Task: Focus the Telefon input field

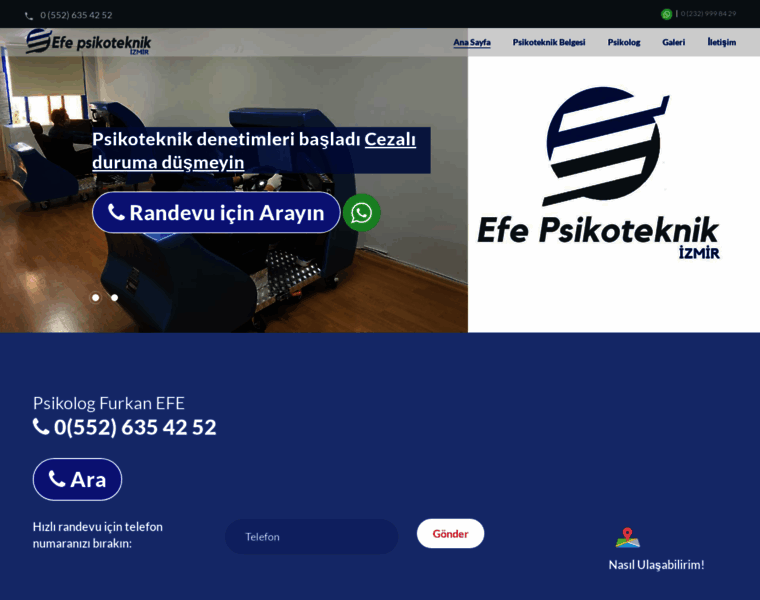Action: [312, 537]
